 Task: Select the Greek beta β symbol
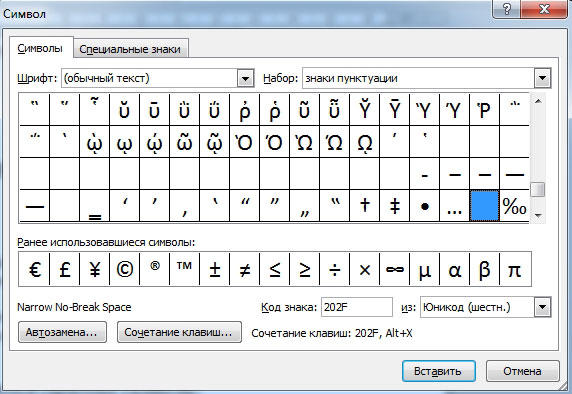484,269
